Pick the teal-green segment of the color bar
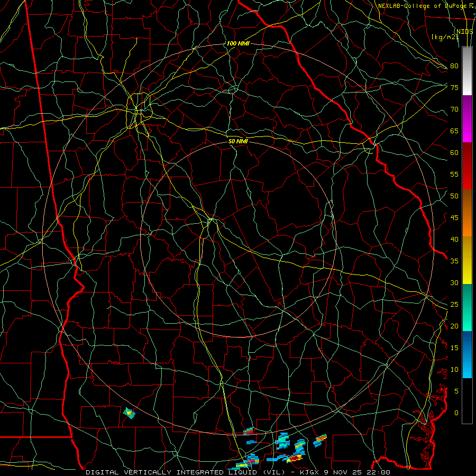476x476 pixels. [467, 307]
